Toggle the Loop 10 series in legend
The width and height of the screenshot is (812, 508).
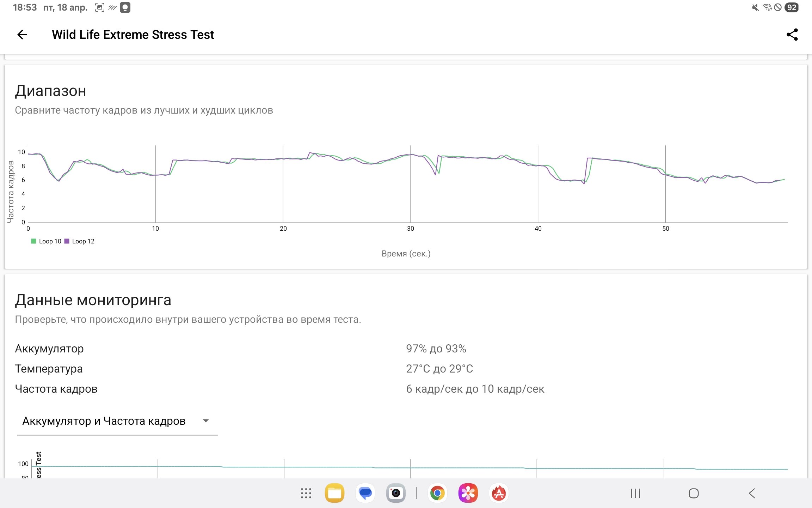(x=47, y=241)
